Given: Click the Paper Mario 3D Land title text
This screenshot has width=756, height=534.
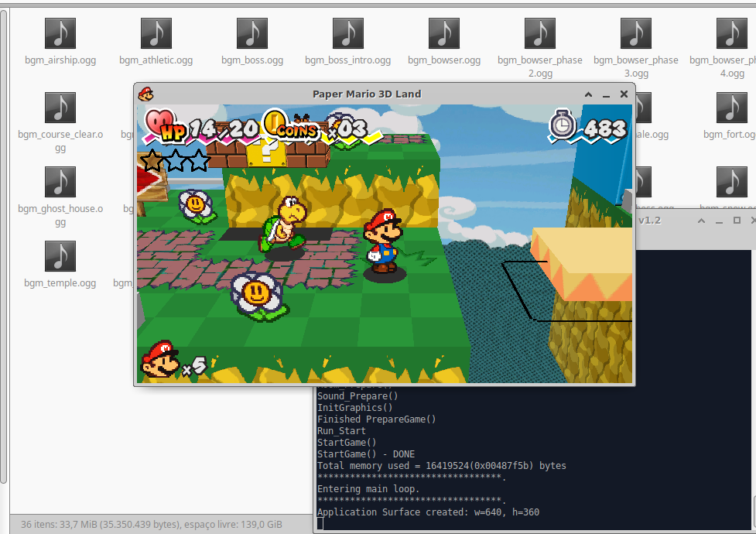Looking at the screenshot, I should point(367,94).
